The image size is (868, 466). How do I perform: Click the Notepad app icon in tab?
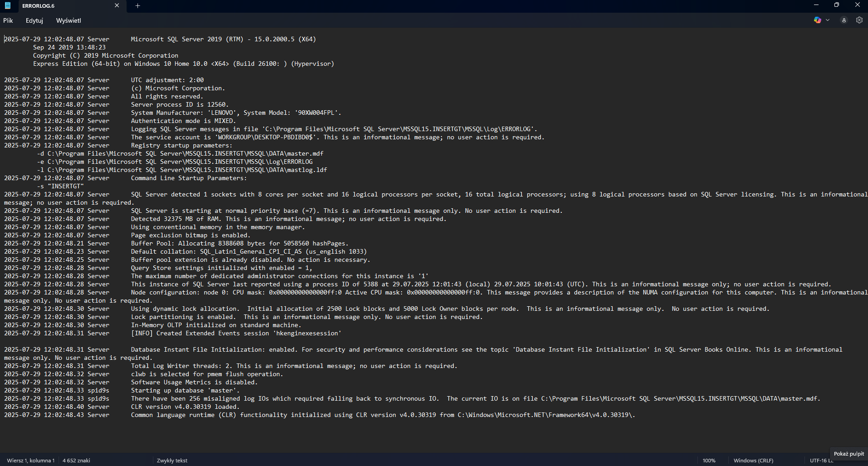[x=8, y=5]
